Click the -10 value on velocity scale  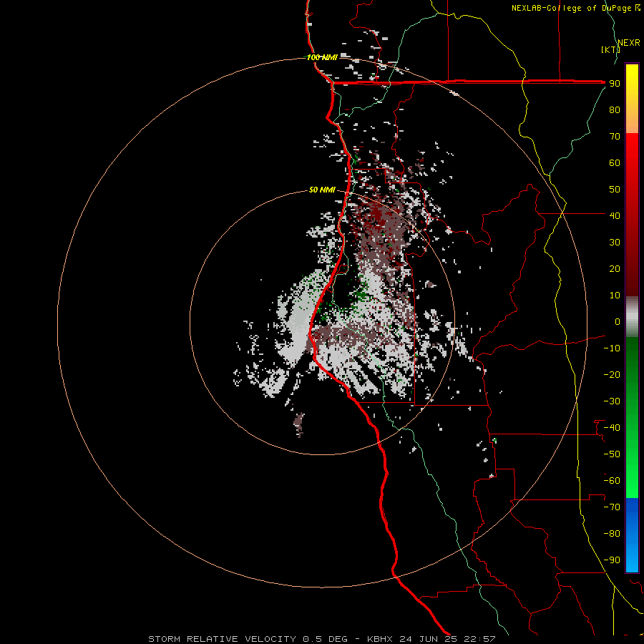click(612, 348)
